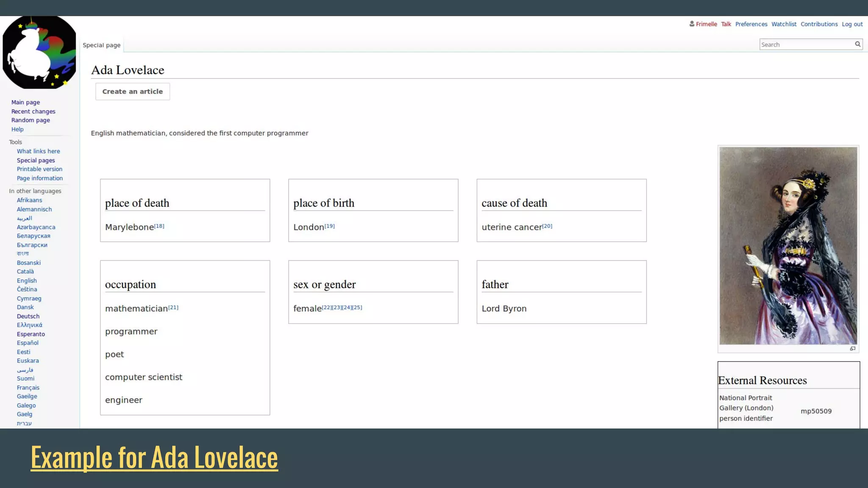This screenshot has width=868, height=488.
Task: Open the Ada Lovelace portrait image
Action: click(788, 246)
